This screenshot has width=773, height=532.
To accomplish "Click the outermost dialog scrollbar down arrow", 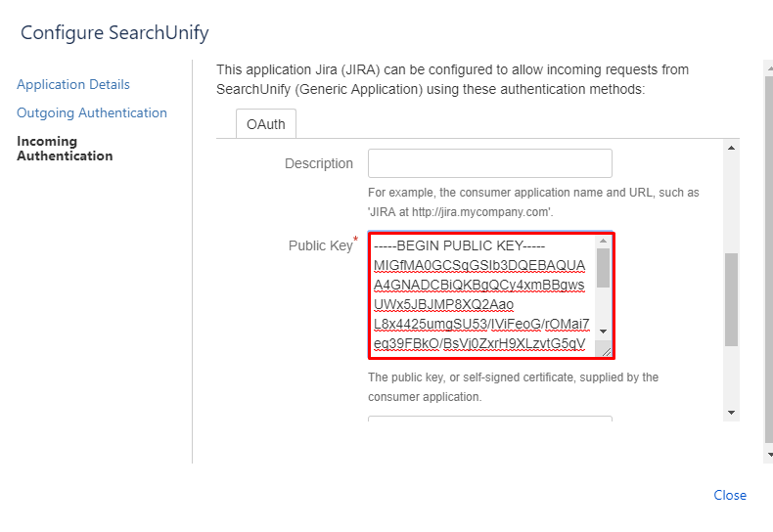I will pos(768,456).
